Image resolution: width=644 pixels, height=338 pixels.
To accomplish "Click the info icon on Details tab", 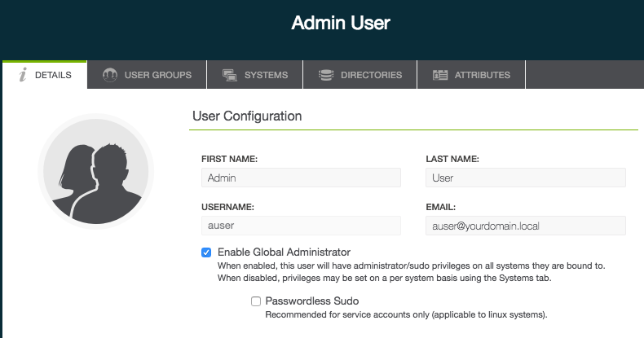I will 23,75.
